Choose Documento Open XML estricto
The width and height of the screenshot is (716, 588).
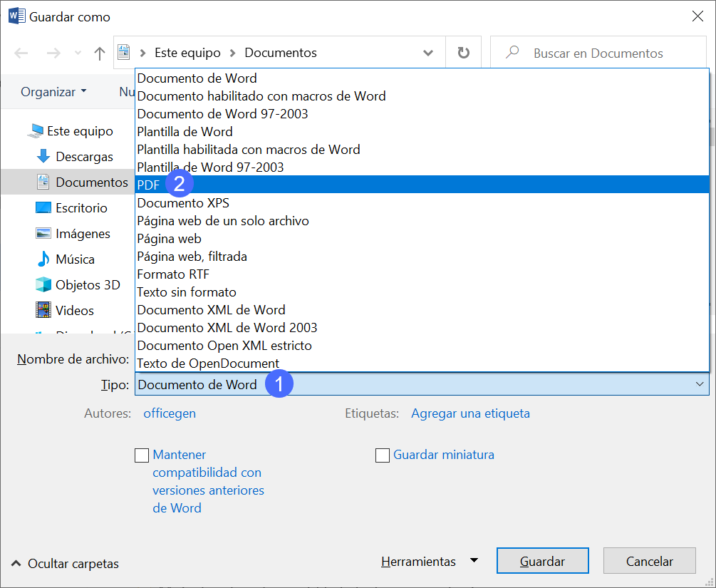[422, 345]
